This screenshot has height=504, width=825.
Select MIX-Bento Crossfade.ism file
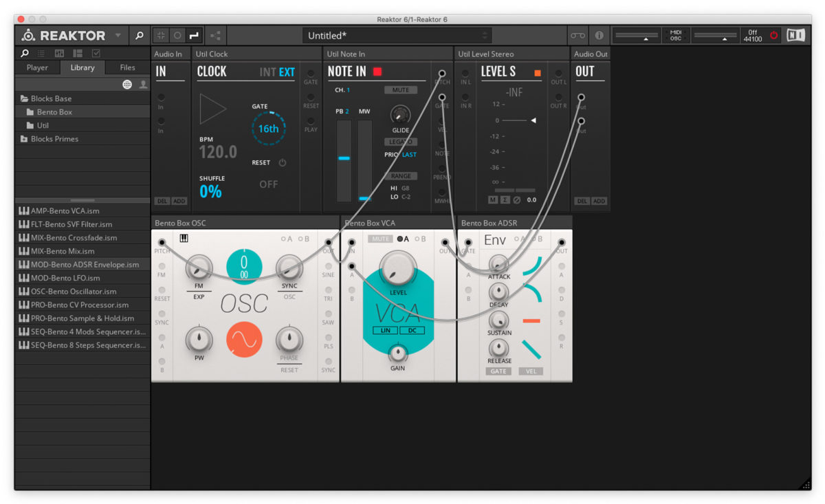(82, 238)
